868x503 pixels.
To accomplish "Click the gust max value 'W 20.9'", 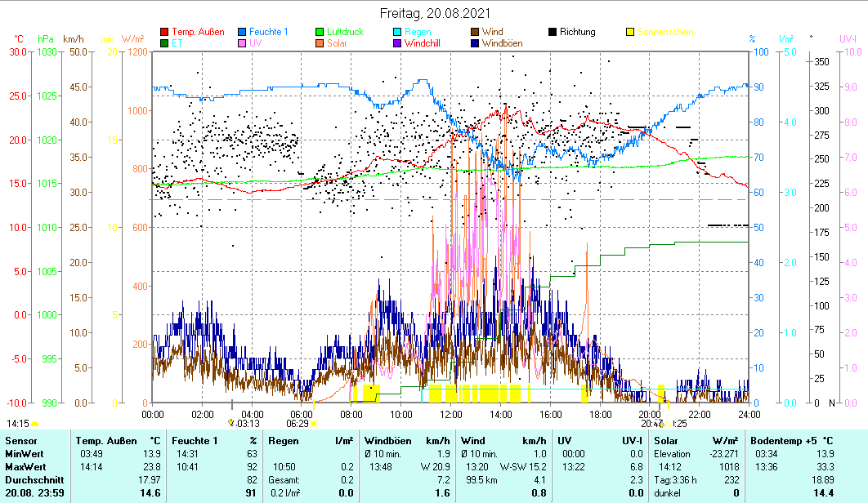I will [436, 467].
